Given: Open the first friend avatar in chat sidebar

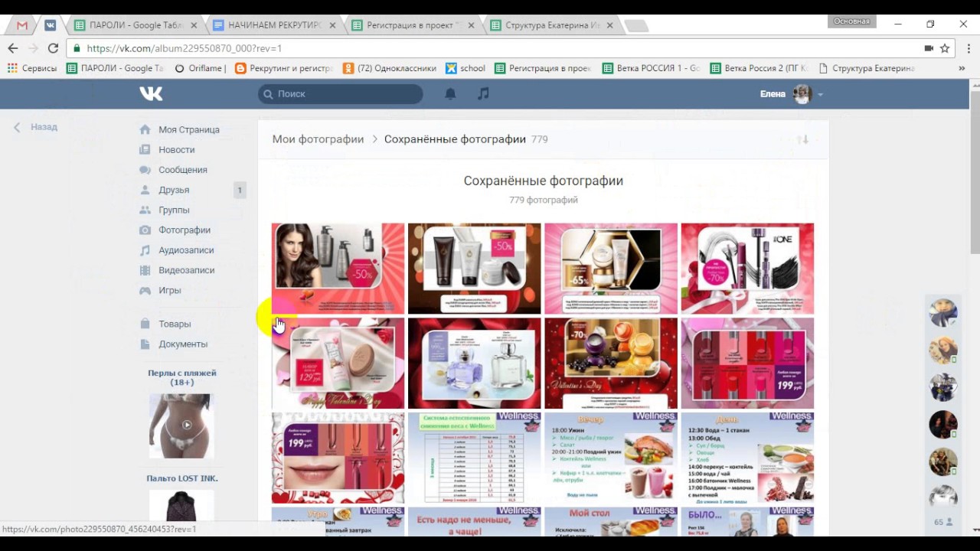Looking at the screenshot, I should (x=943, y=313).
